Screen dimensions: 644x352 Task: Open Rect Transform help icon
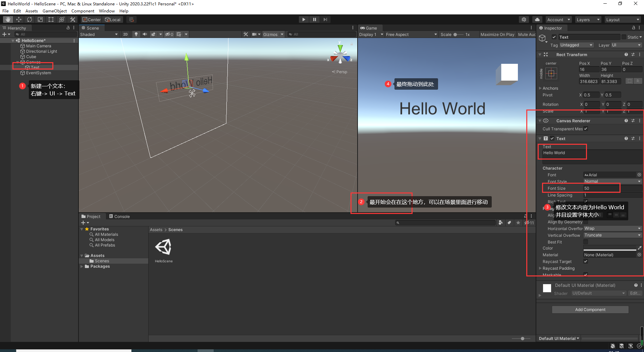(626, 54)
